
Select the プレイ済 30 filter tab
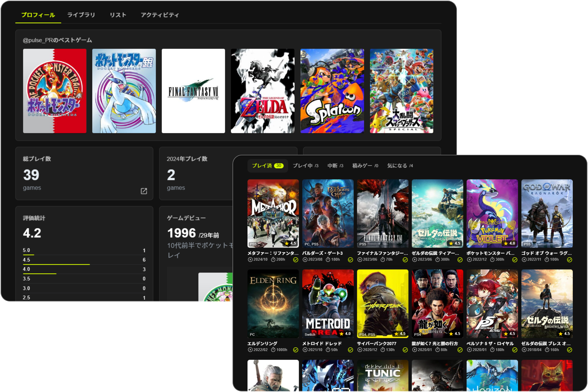pyautogui.click(x=268, y=166)
